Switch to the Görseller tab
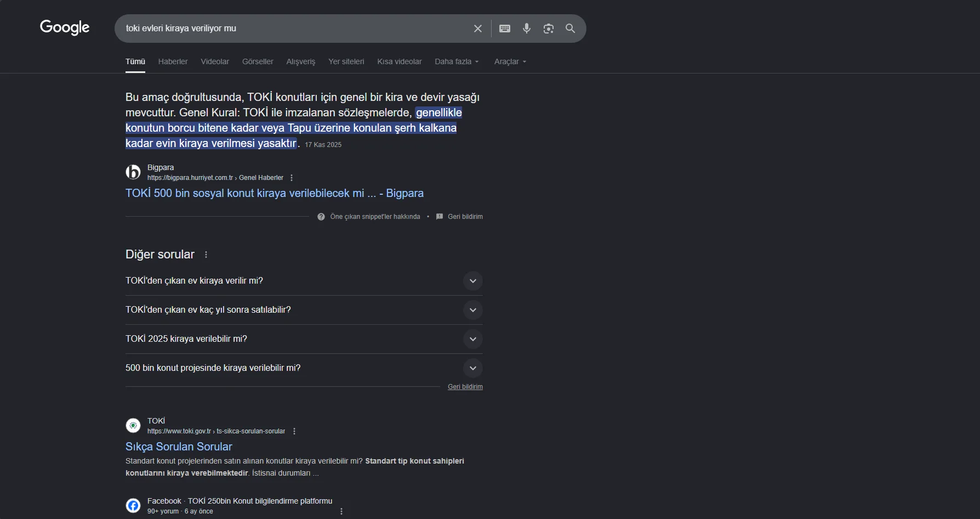The image size is (980, 519). [258, 61]
